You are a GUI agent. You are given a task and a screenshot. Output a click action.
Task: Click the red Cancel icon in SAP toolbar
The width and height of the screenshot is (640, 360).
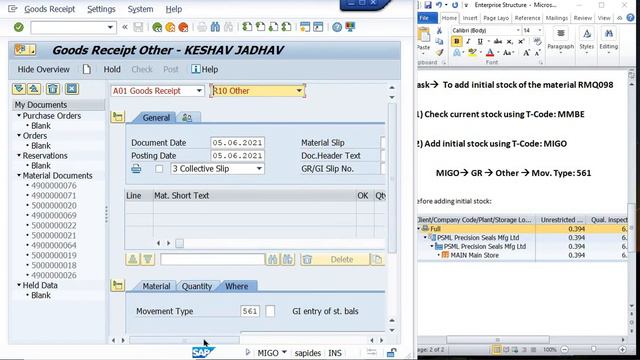tap(184, 27)
